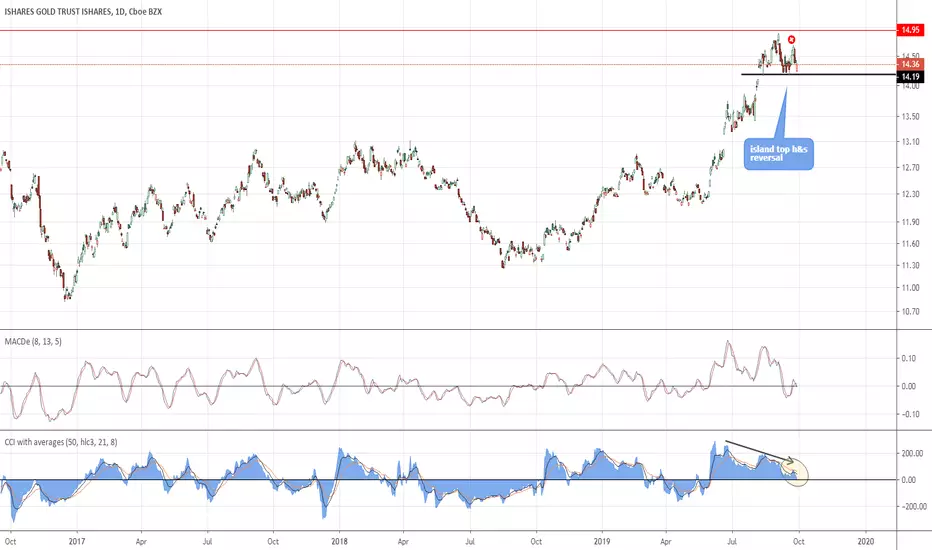Click the CCI 200.00 scale label
932x550 pixels.
(912, 454)
